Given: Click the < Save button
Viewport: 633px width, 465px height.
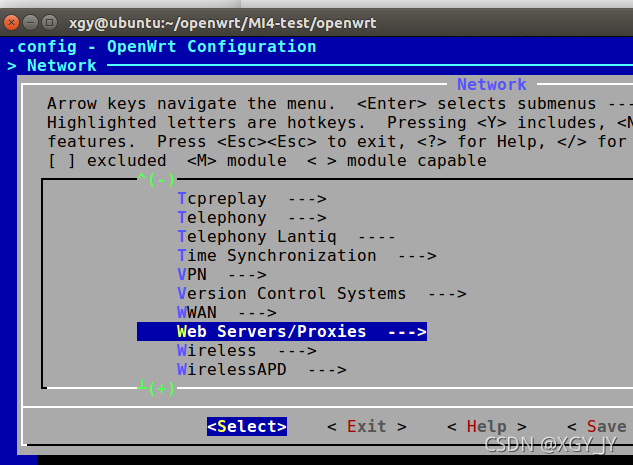Looking at the screenshot, I should [597, 427].
